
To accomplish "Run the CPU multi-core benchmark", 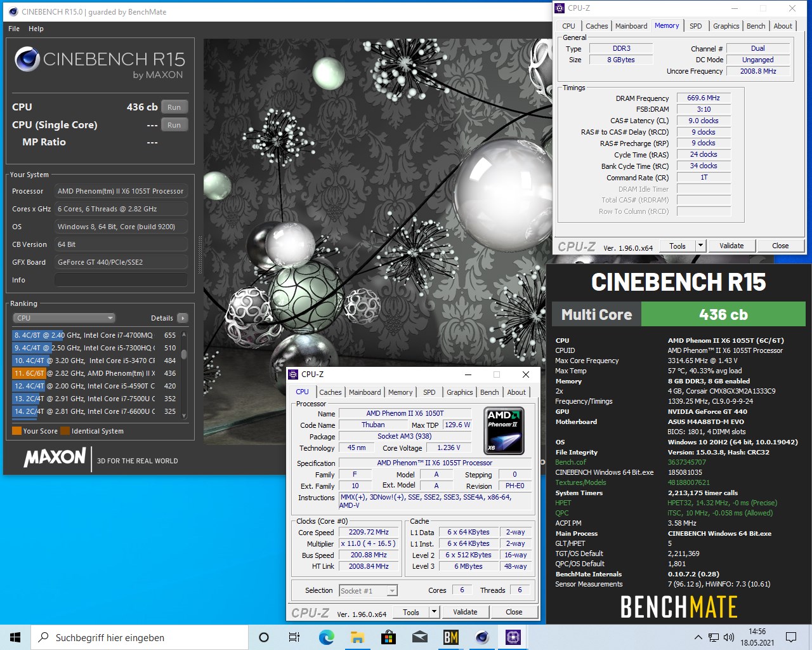I will click(174, 107).
